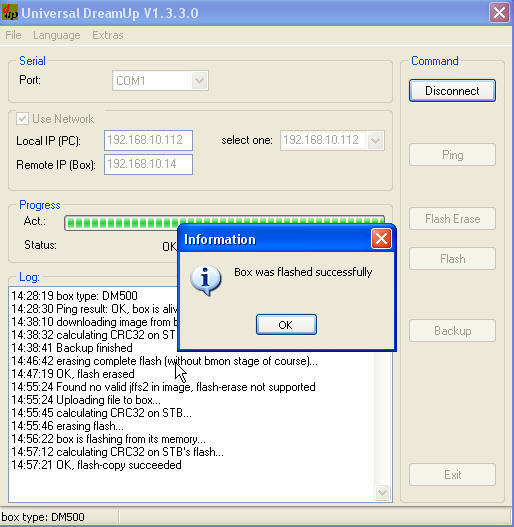This screenshot has width=514, height=527.
Task: Click 'Box was flashed successfully' message text
Action: click(303, 272)
